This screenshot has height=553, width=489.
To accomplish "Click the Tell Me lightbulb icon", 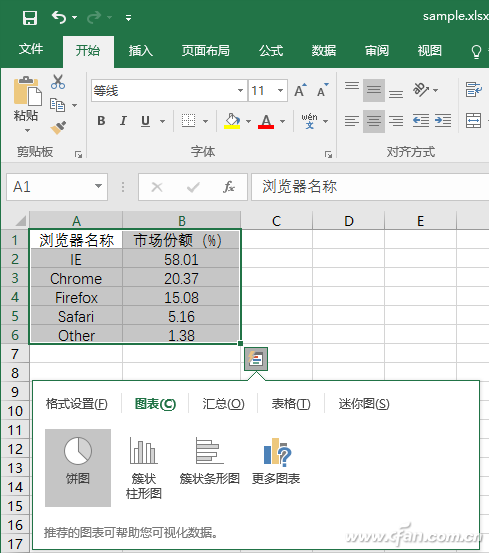I will (476, 51).
